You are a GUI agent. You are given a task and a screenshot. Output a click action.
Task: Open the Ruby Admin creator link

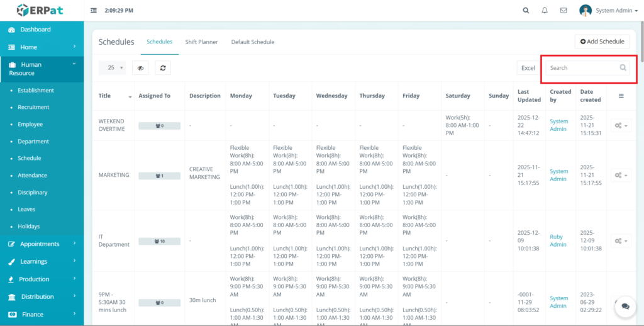point(558,240)
